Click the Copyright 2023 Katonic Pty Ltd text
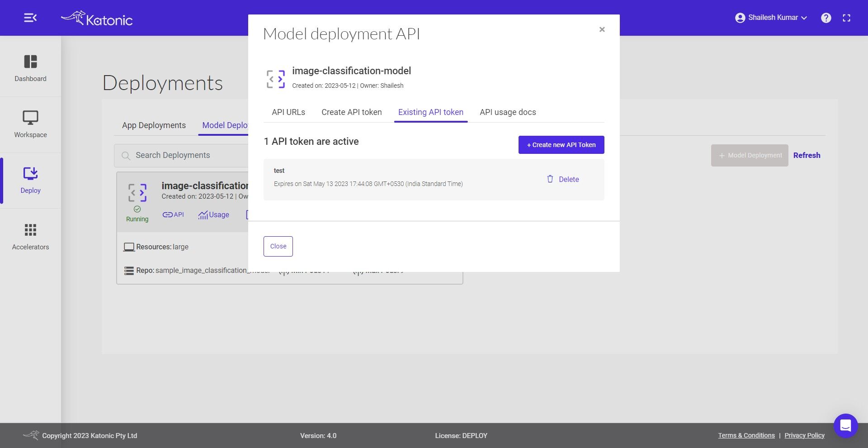 tap(90, 436)
